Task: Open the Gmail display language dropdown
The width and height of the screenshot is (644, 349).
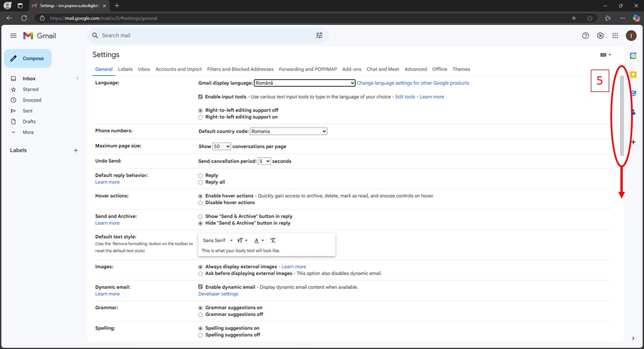Action: [x=304, y=83]
